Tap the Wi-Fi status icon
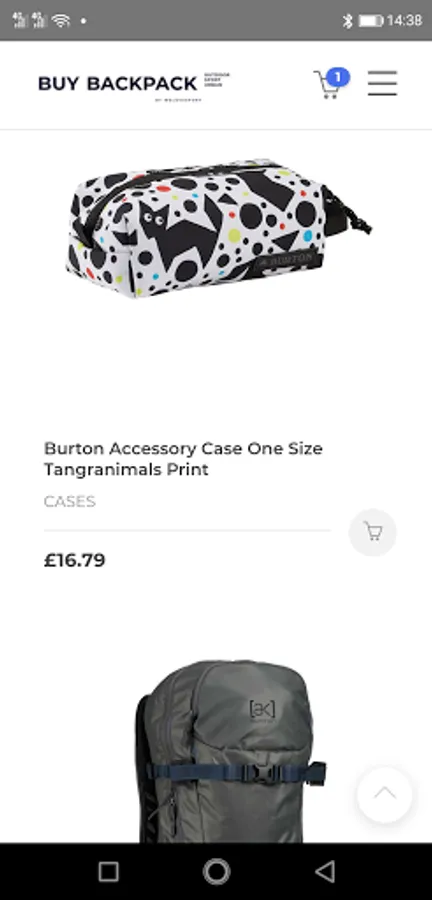432x900 pixels. tap(60, 21)
